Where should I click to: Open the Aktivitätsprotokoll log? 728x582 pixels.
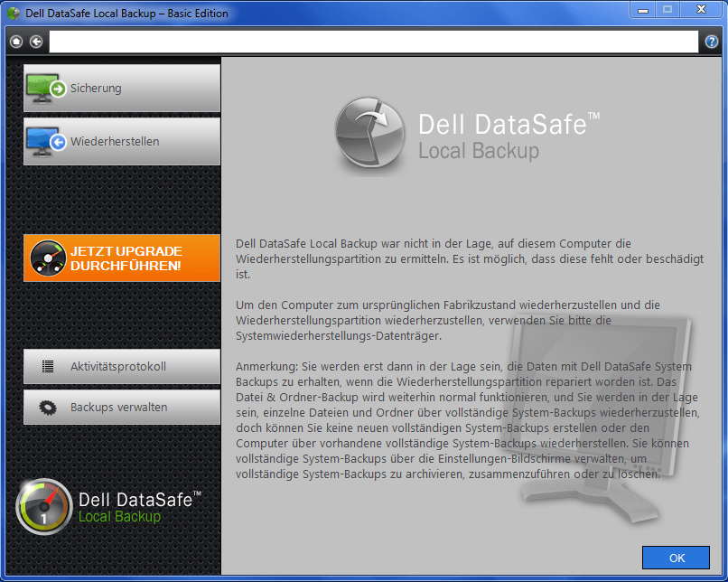pos(122,367)
